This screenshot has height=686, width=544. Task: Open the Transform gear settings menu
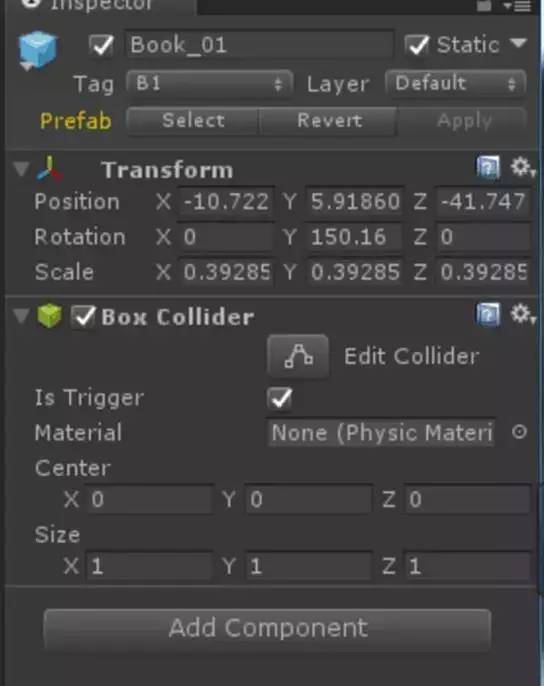[522, 167]
